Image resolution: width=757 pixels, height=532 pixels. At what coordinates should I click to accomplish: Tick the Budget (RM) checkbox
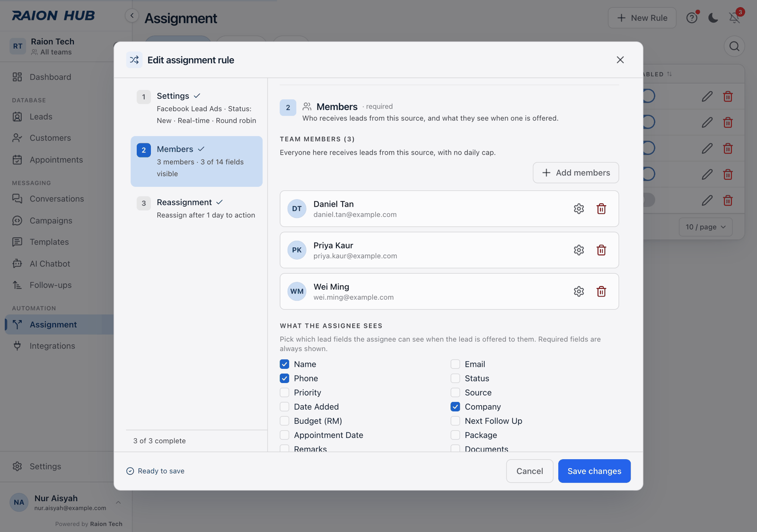[x=284, y=421]
